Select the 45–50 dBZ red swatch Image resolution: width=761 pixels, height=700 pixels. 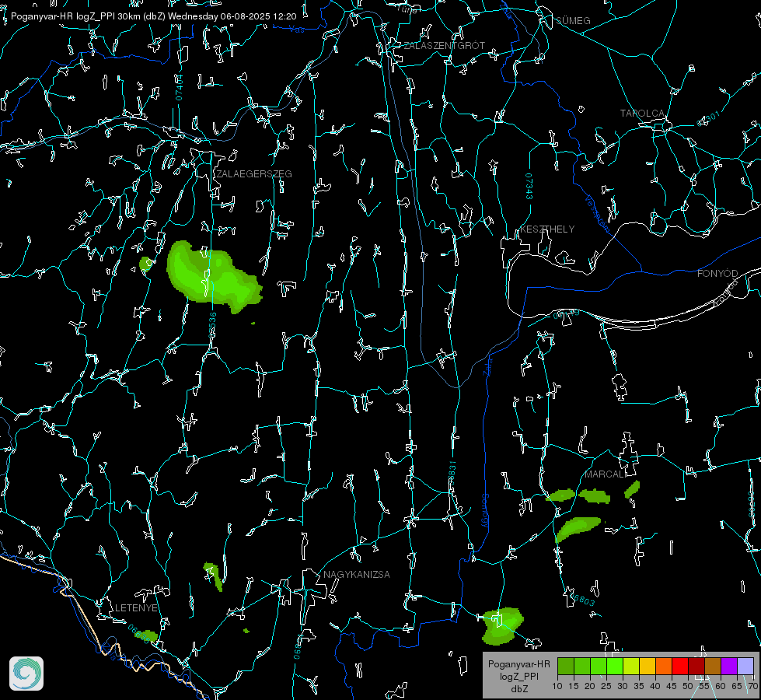pos(680,666)
